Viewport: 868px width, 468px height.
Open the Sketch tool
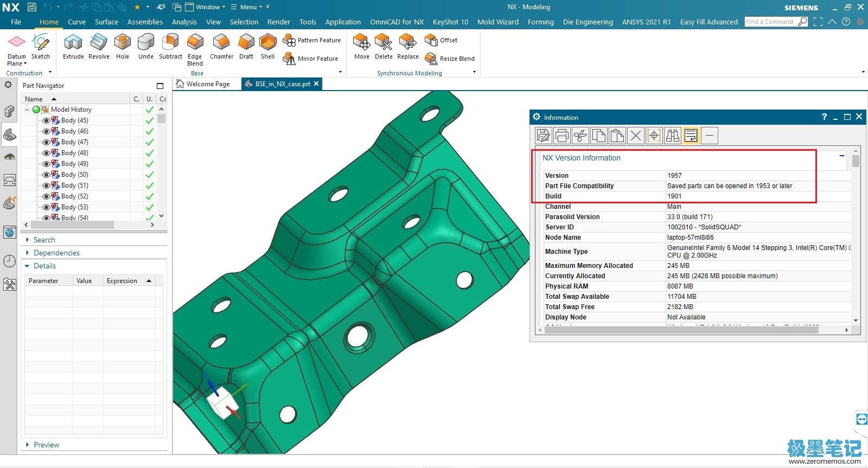pos(41,47)
